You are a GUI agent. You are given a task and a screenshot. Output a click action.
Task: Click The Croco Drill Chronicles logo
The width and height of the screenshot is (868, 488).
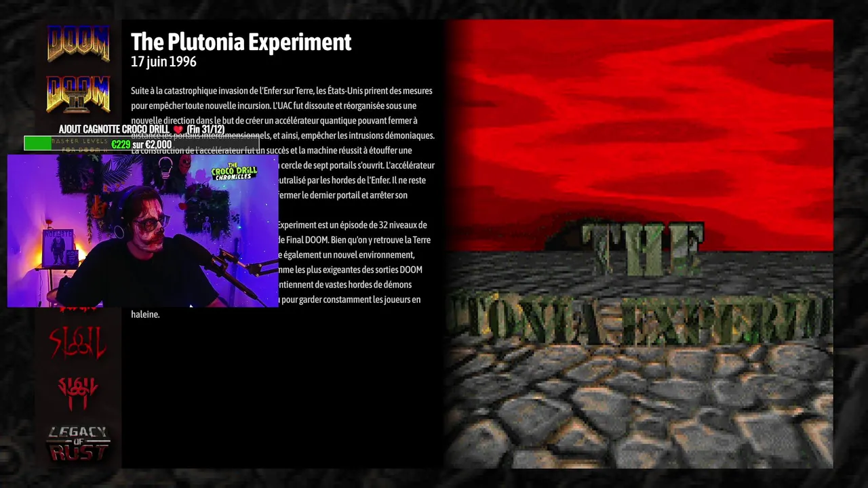(x=234, y=171)
